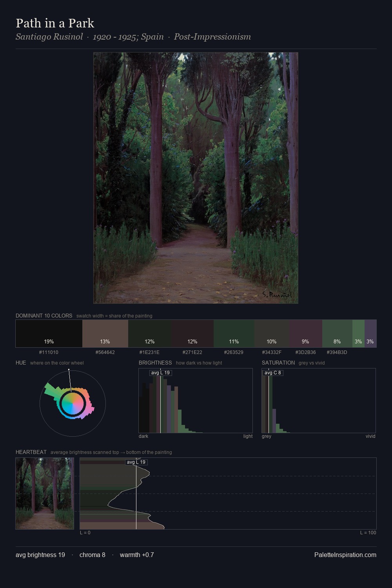Click the hue color wheel center

(73, 403)
